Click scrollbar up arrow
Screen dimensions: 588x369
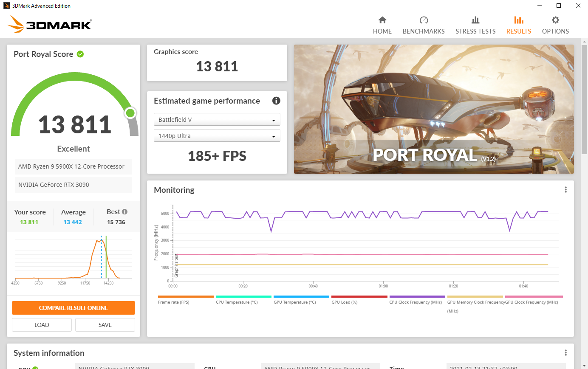[585, 41]
